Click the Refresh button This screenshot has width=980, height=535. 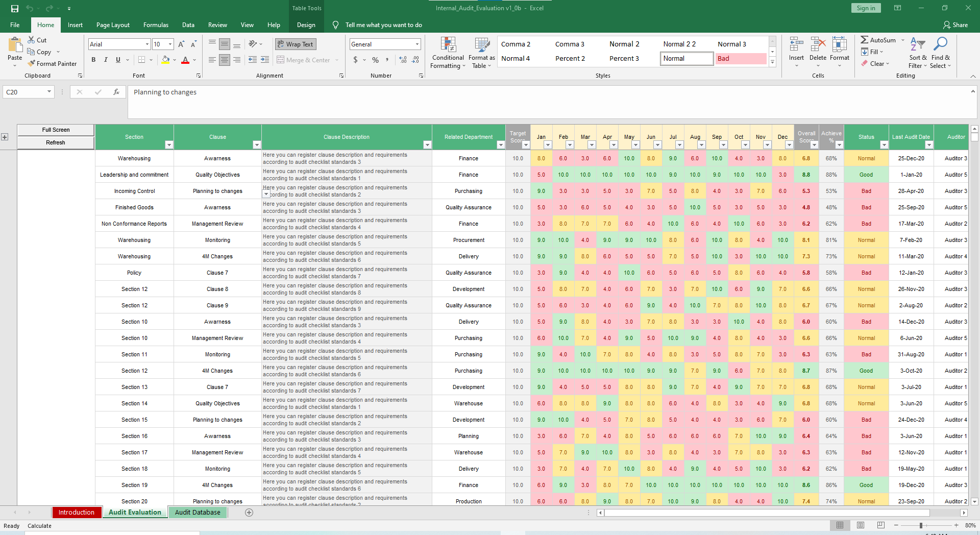(x=55, y=142)
